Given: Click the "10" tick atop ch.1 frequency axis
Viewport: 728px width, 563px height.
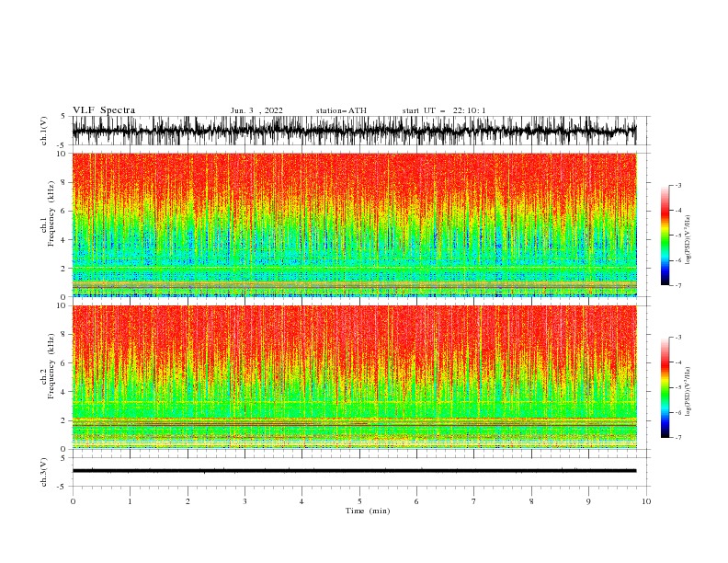Looking at the screenshot, I should [61, 154].
